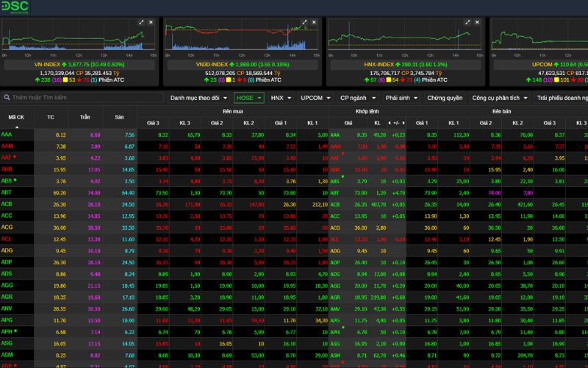Select the ABR ticker in Mã CK column
588x368 pixels.
click(7, 169)
